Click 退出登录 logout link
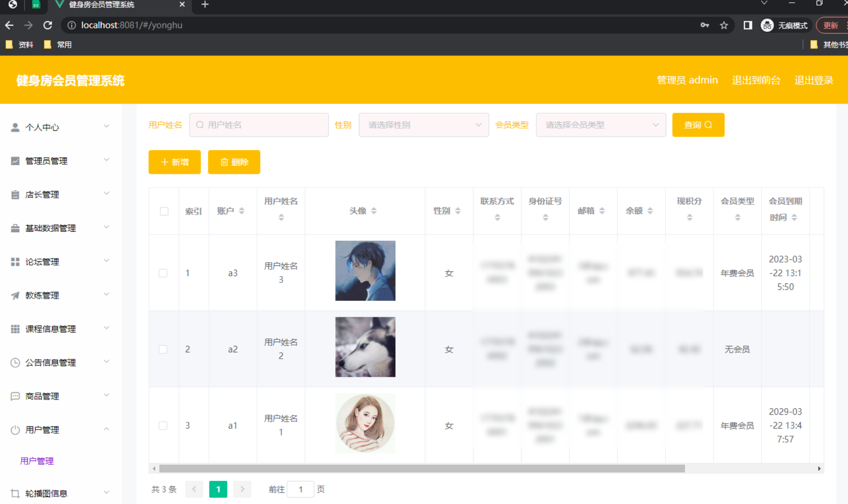 (x=814, y=80)
